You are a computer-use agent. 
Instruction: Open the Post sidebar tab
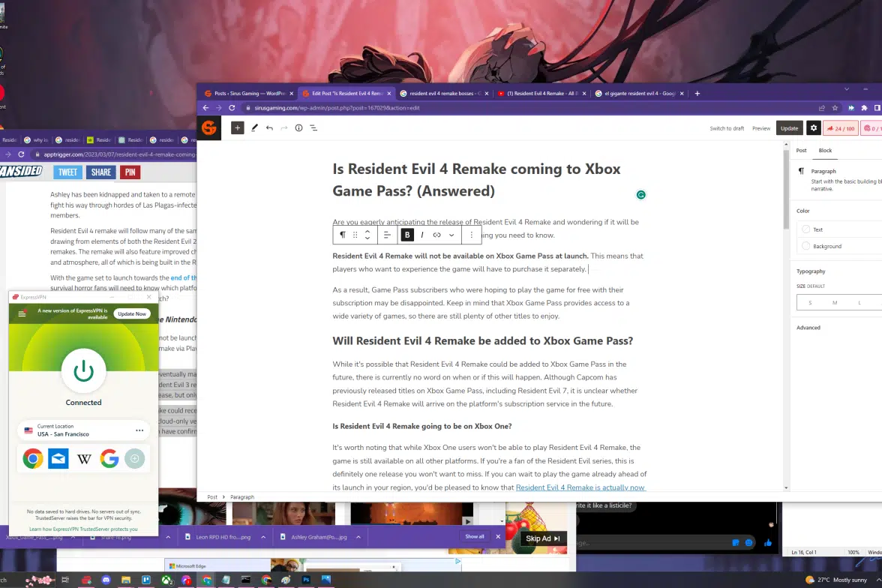point(801,150)
